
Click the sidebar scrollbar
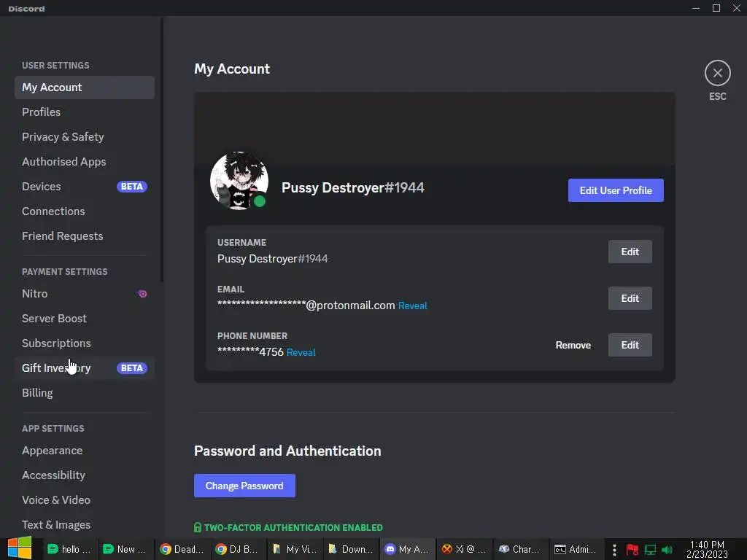click(x=162, y=150)
